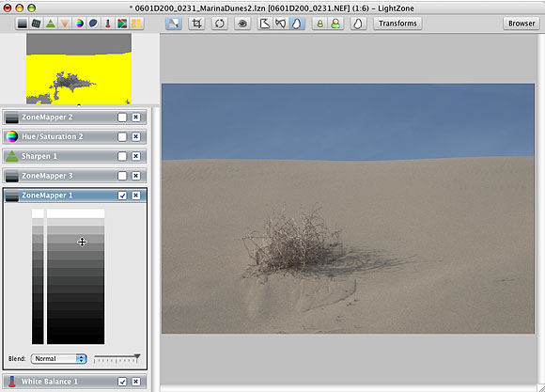This screenshot has height=392, width=545.
Task: Add a Blur tool (orange inverted triangle)
Action: pos(65,24)
